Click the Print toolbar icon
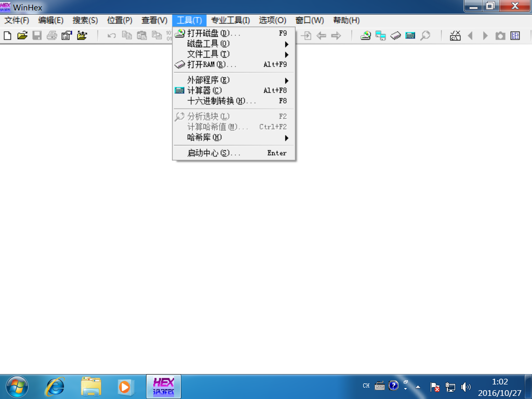Screen dimensions: 532x399 pos(52,35)
